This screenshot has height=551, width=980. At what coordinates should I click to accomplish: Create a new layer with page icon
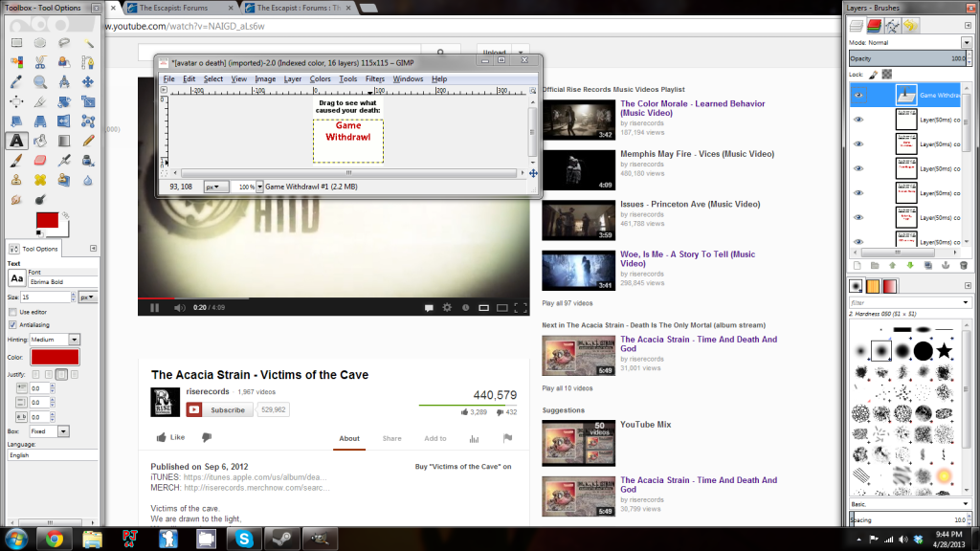point(857,266)
